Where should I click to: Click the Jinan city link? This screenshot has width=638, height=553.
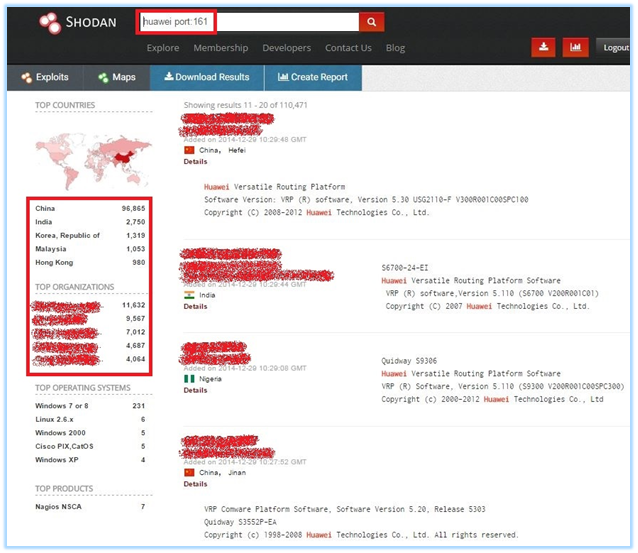[237, 472]
